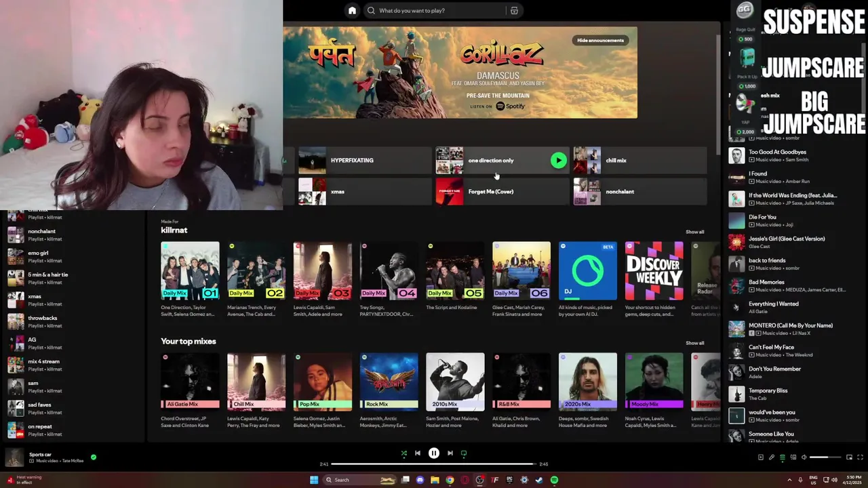Select emo girl playlist in library
Viewport: 868px width, 488px height.
click(73, 256)
